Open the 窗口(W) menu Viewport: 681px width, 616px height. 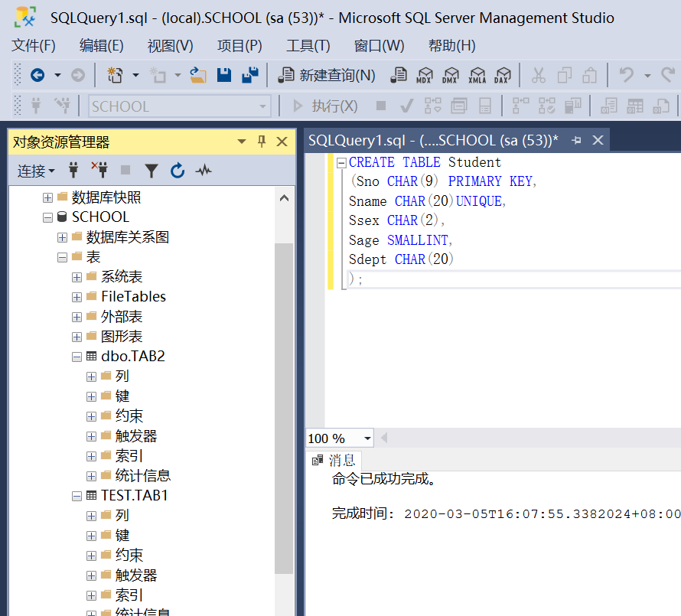(x=380, y=46)
